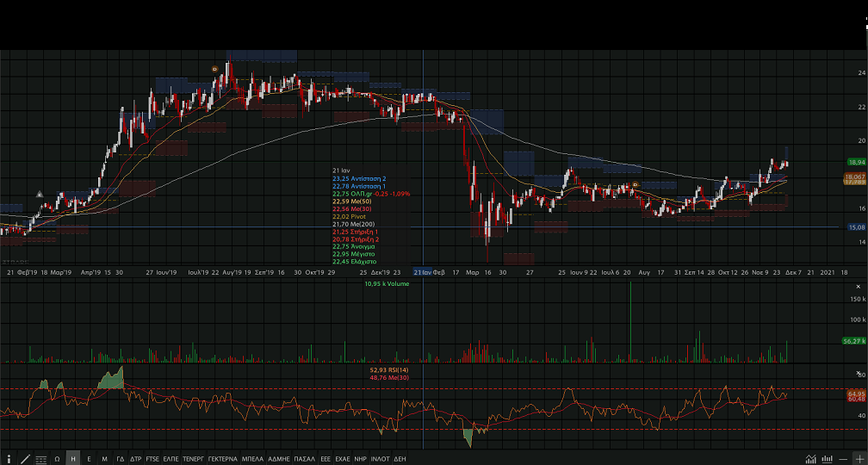This screenshot has width=868, height=465.
Task: Click the orange event marker near Αυγ'19 peak
Action: point(214,69)
